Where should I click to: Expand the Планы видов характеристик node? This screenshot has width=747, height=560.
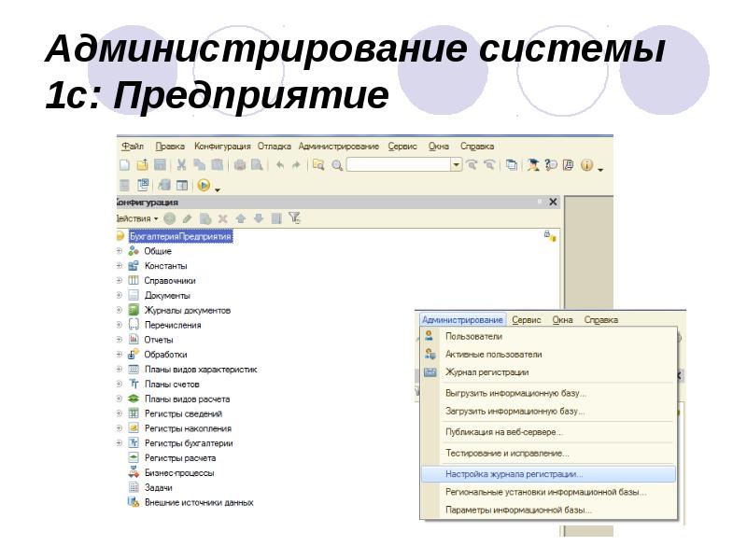tap(120, 369)
